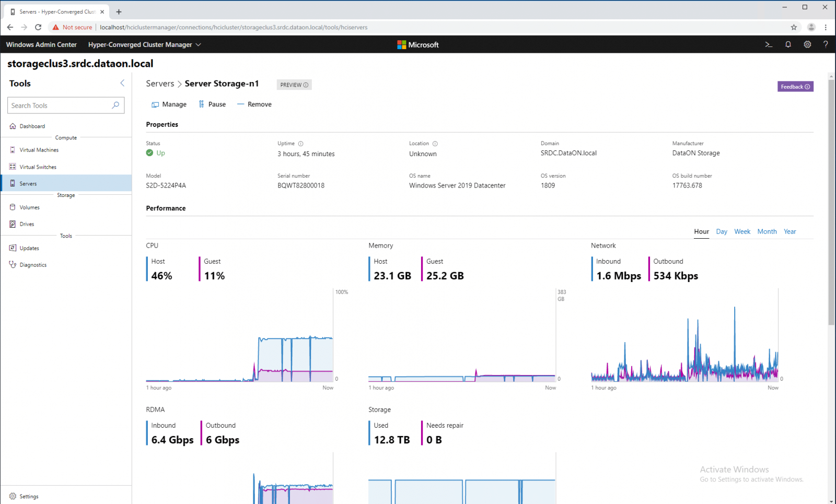Click the address bar URL
The image size is (836, 504).
pos(234,27)
